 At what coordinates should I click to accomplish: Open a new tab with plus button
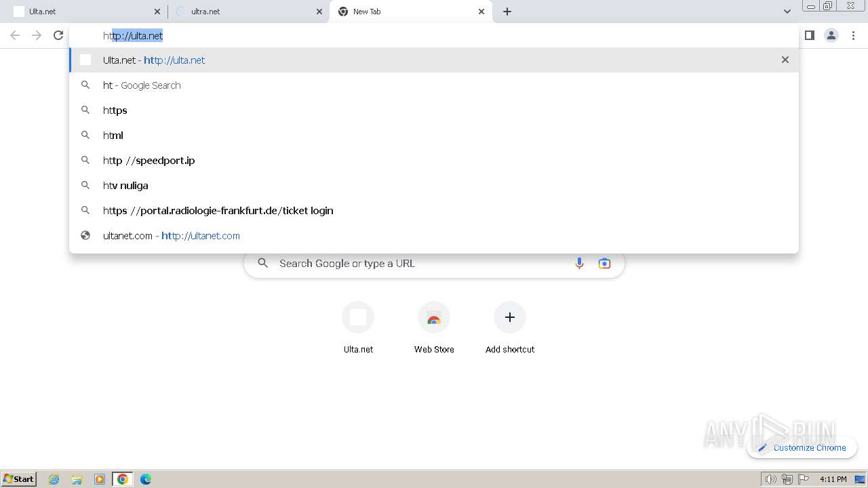507,12
